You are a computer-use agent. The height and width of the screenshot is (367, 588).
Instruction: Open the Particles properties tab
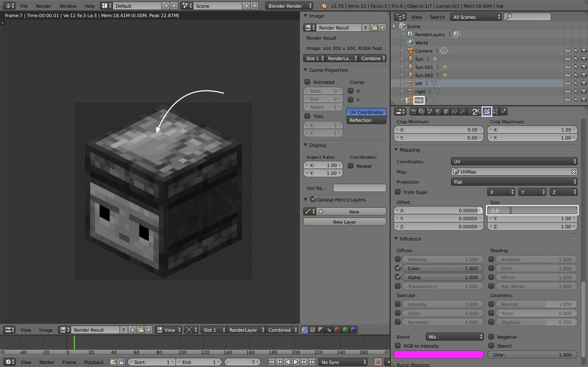pyautogui.click(x=496, y=112)
